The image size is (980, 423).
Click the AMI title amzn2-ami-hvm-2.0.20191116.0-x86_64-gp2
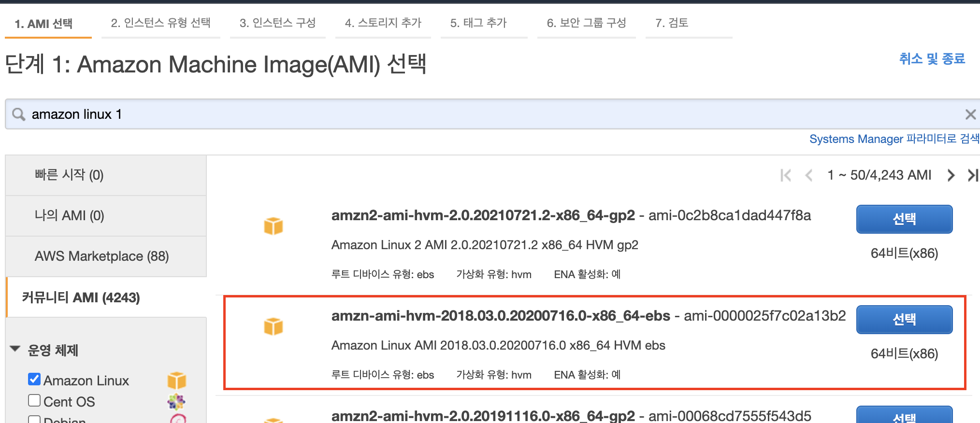point(483,416)
